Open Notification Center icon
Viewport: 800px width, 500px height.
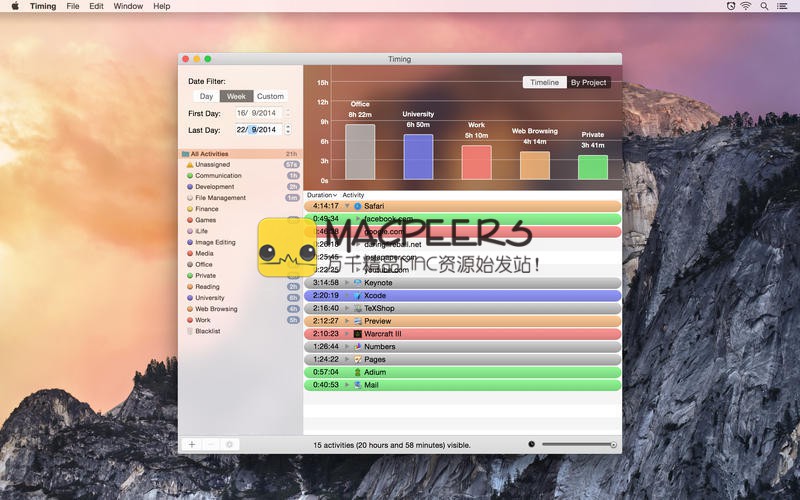click(x=782, y=6)
